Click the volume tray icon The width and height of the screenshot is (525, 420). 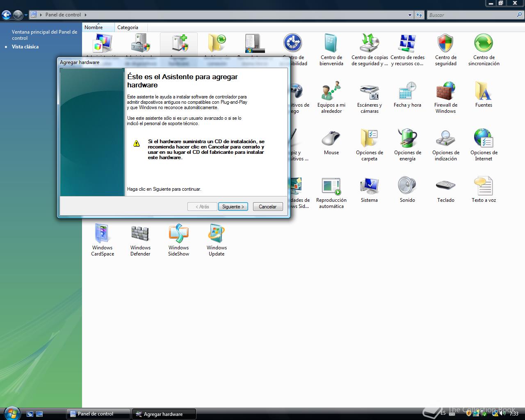(502, 414)
